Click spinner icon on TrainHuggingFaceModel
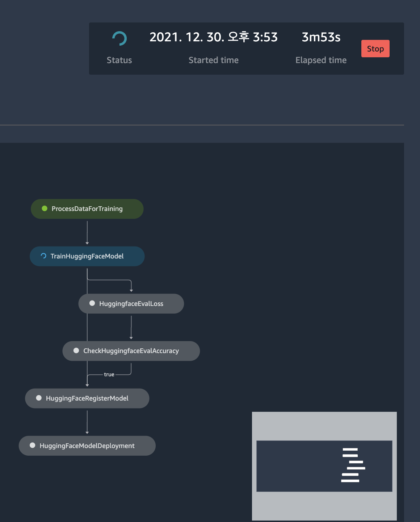 (x=43, y=256)
